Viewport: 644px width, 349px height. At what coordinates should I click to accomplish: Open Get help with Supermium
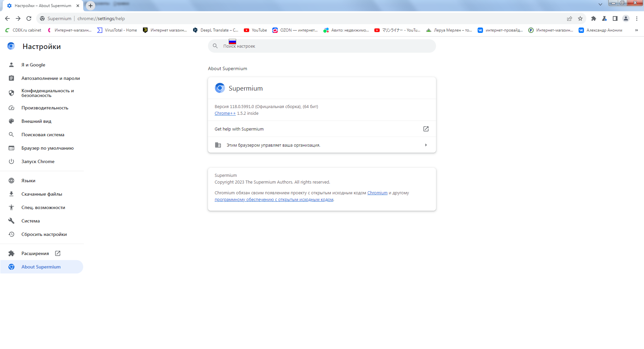pyautogui.click(x=322, y=129)
